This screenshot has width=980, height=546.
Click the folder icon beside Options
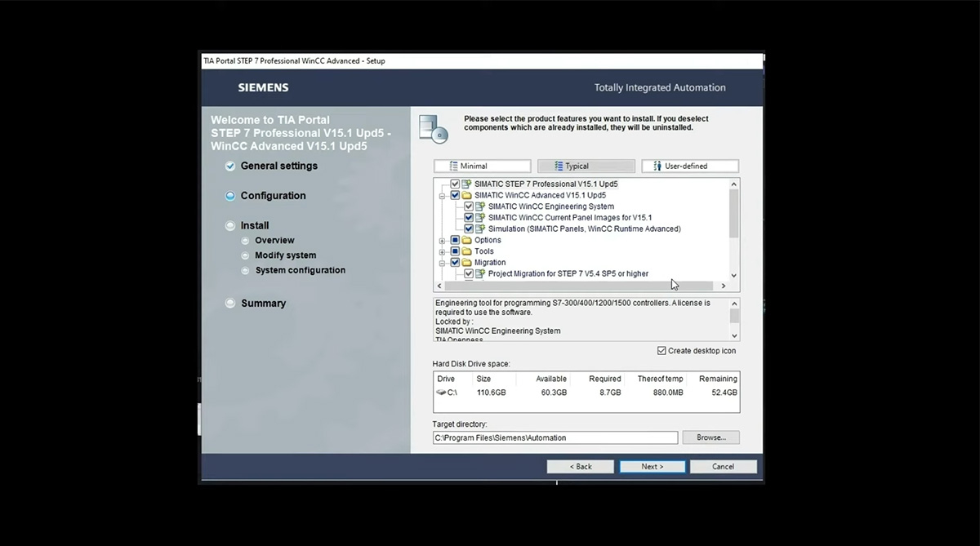click(x=467, y=240)
